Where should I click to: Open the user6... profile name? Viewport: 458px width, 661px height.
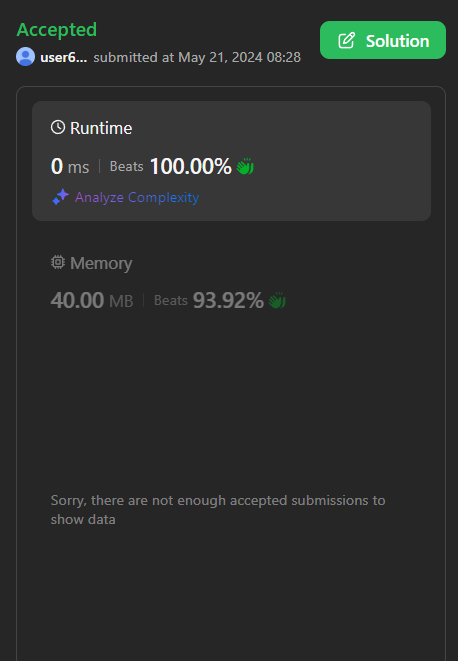click(x=64, y=57)
